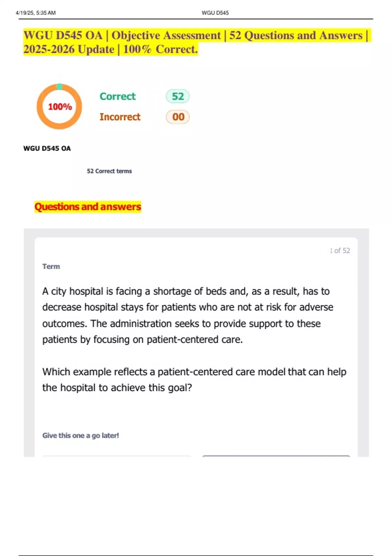392x556 pixels.
Task: Click the "1 of 52" card counter
Action: tap(340, 251)
